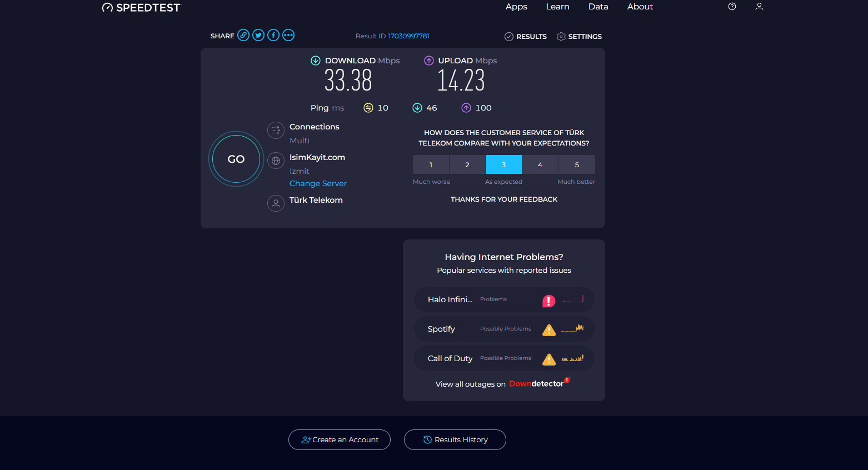868x470 pixels.
Task: Click the upload arrow icon
Action: click(x=429, y=61)
